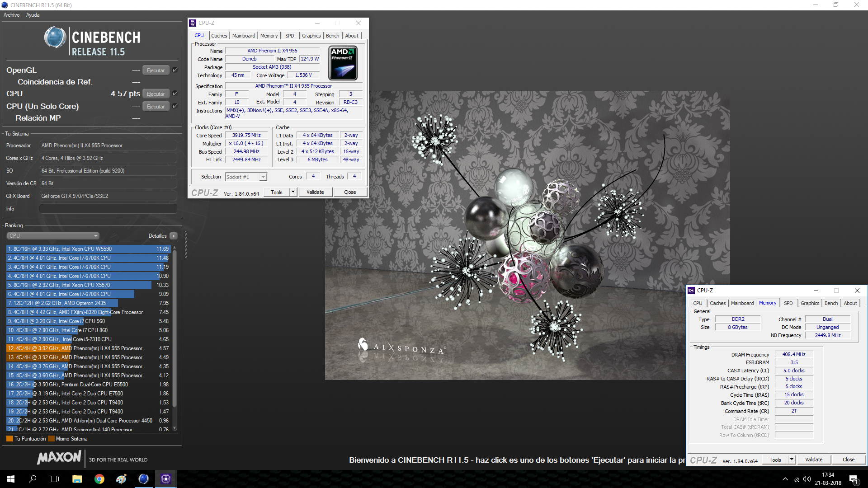Open the Tools dropdown arrow in top CPU-Z

pos(293,192)
